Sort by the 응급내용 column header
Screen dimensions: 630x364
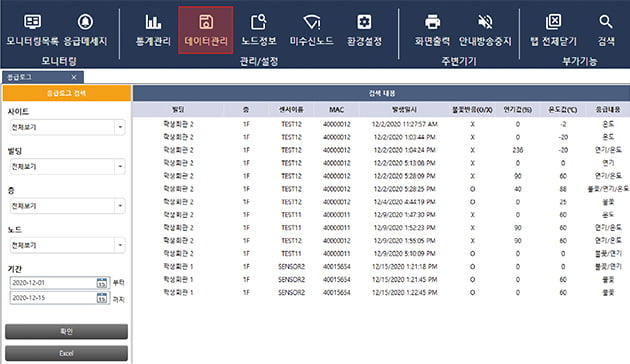[608, 109]
